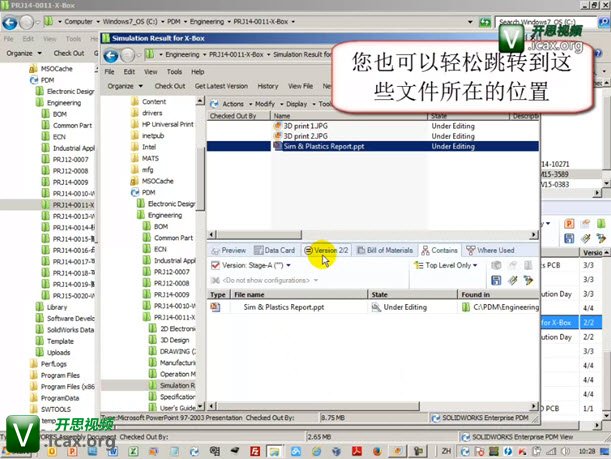611x459 pixels.
Task: Click the Found in column header
Action: coord(498,295)
